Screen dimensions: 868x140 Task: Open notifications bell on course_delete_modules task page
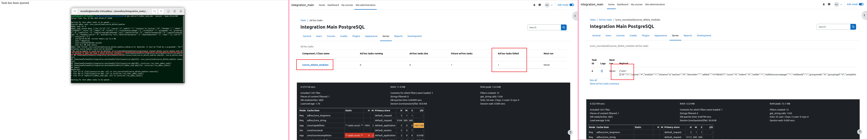824,4
